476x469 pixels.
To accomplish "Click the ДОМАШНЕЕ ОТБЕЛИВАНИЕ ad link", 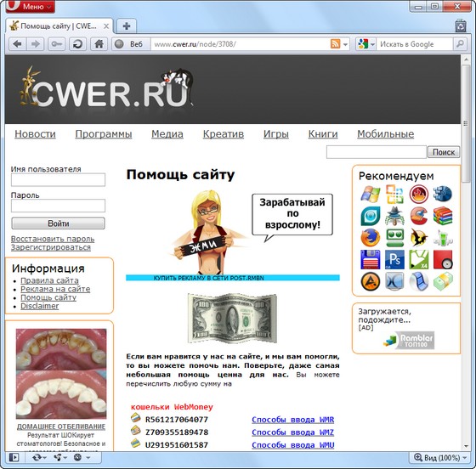I will tap(61, 427).
